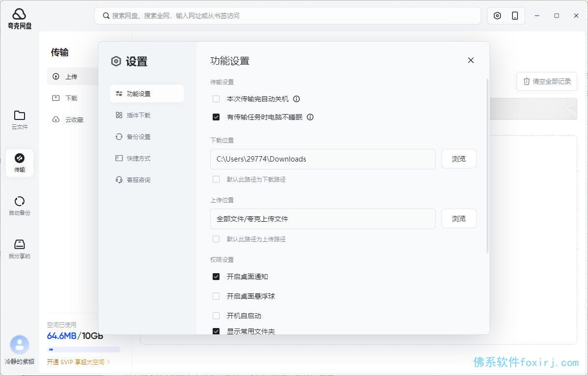
Task: Uncheck 开启桌面通知
Action: tap(216, 277)
